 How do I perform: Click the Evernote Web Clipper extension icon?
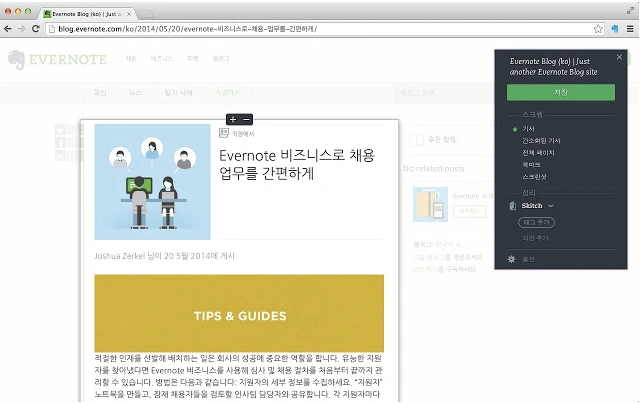point(614,29)
